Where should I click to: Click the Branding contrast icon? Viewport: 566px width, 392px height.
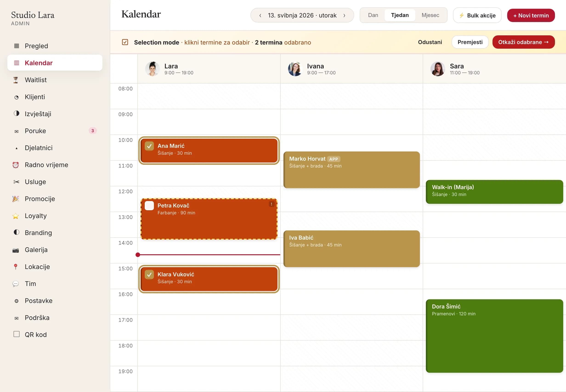coord(17,232)
